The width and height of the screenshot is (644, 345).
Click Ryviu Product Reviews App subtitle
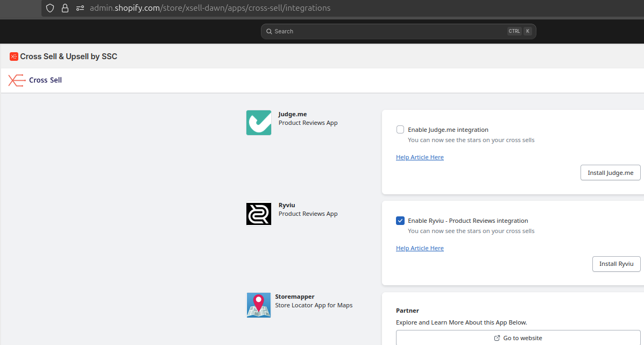[308, 214]
